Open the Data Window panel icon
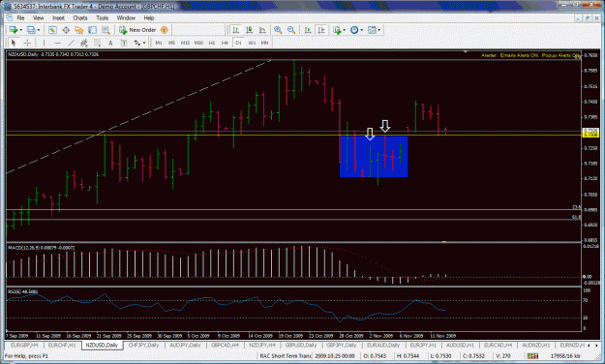The image size is (605, 364). [66, 30]
